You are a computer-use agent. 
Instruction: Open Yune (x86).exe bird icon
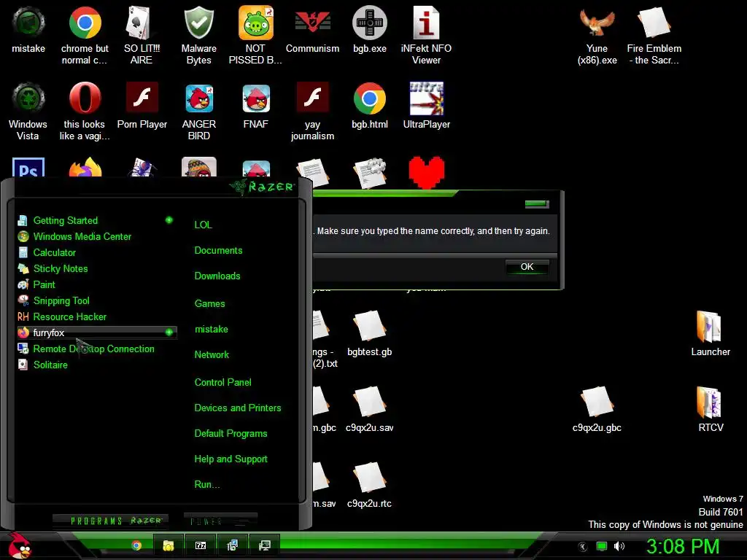(x=597, y=23)
